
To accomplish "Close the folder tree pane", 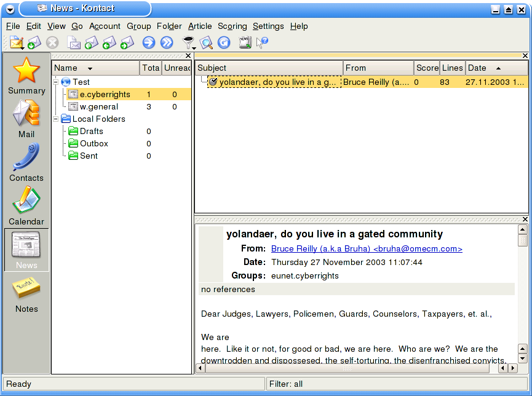I will click(x=188, y=56).
